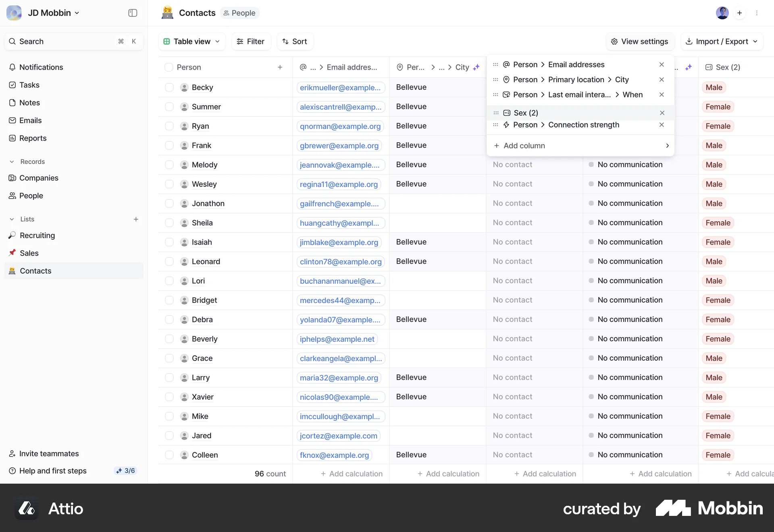The image size is (774, 532).
Task: Click inside the Search field
Action: 60,41
